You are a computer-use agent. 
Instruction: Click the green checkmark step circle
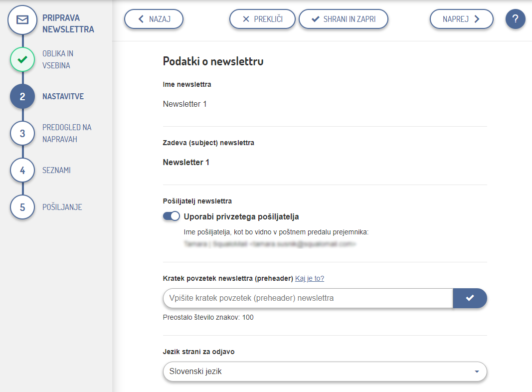coord(22,60)
